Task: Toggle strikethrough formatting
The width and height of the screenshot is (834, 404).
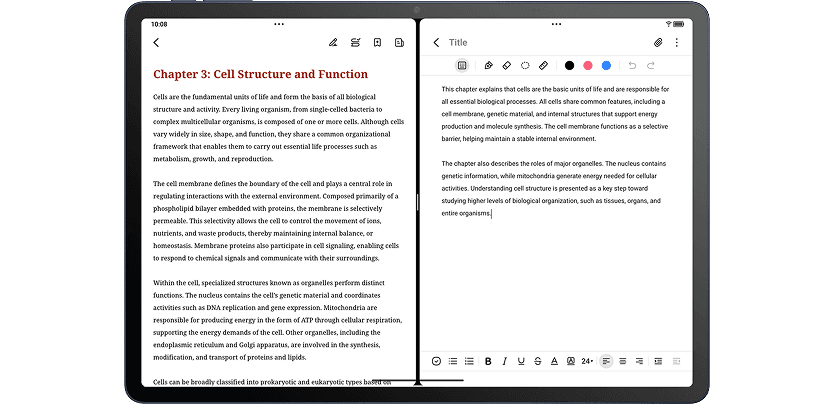Action: click(x=538, y=361)
